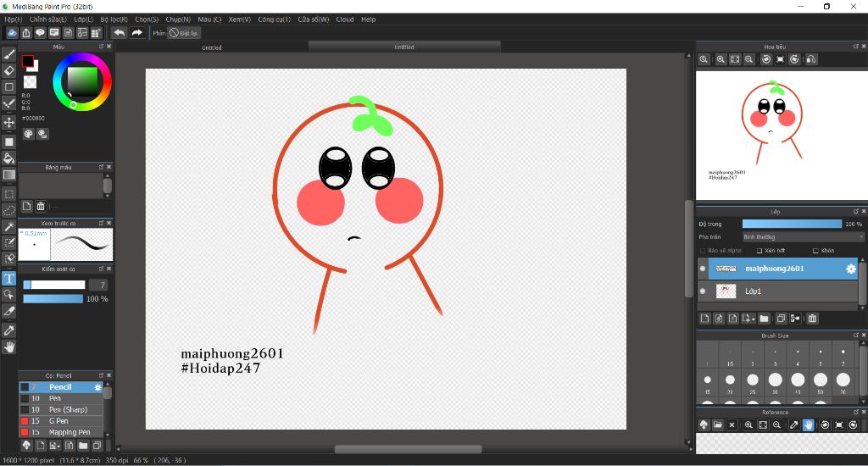The image size is (868, 466).
Task: Select the Lớp1 layer
Action: [x=778, y=291]
